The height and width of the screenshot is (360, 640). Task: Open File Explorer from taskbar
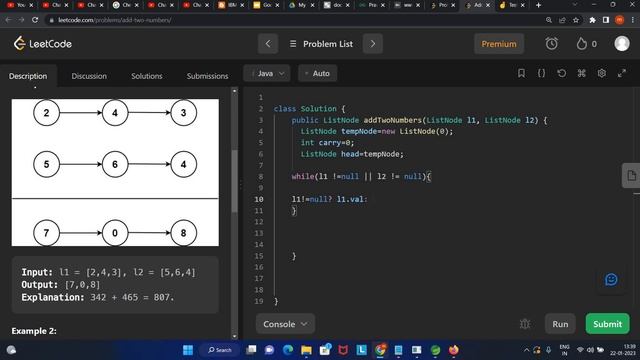tap(306, 350)
